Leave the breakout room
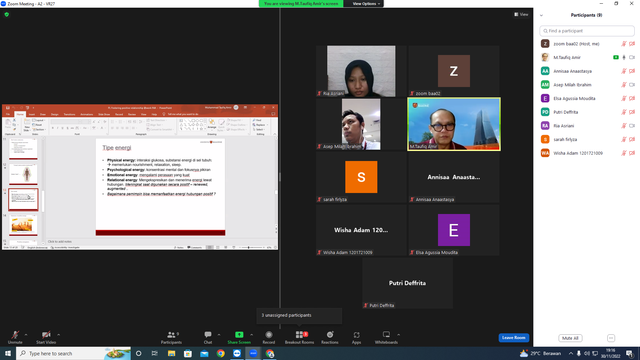640x360 pixels. pos(513,338)
